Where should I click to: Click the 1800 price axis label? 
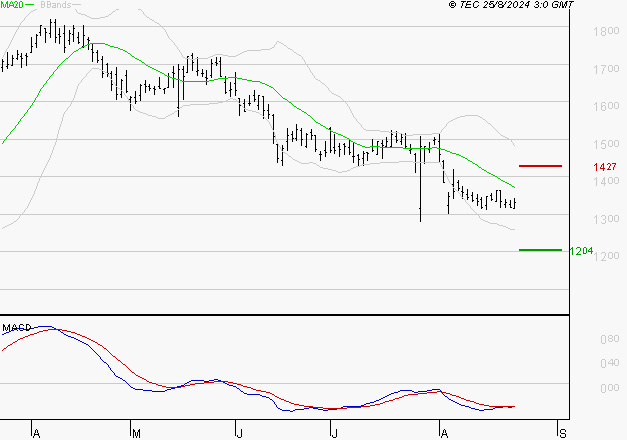[606, 31]
